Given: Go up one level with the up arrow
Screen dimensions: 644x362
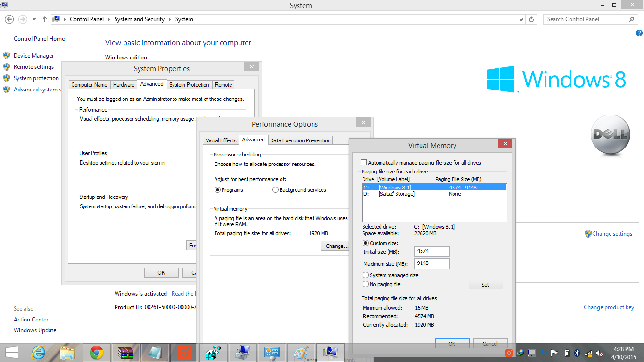Looking at the screenshot, I should click(x=45, y=19).
